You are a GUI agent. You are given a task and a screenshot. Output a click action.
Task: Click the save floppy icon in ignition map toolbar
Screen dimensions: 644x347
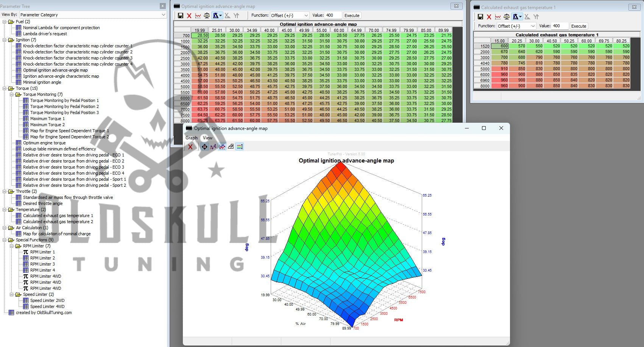pyautogui.click(x=181, y=16)
